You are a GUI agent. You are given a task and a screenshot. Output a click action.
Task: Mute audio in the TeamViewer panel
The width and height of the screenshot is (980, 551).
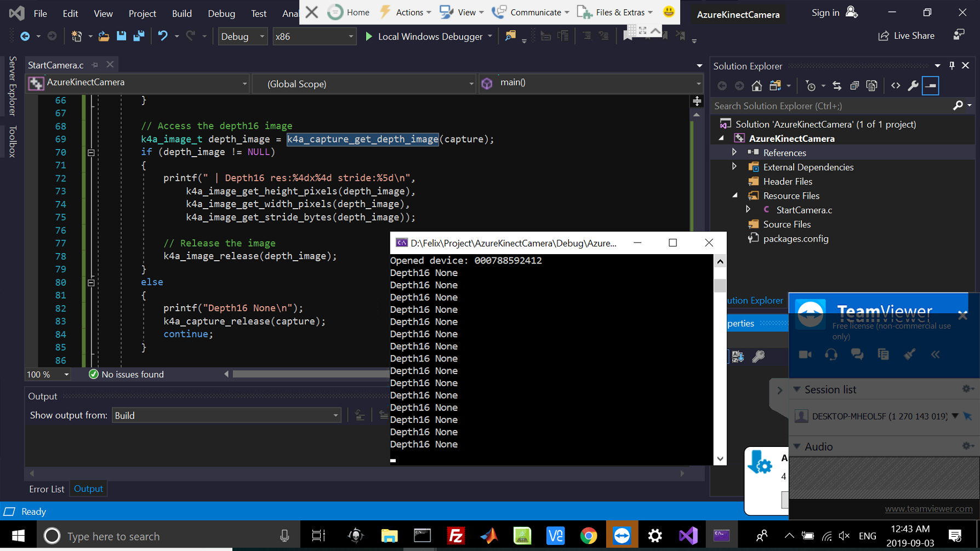[x=831, y=354]
